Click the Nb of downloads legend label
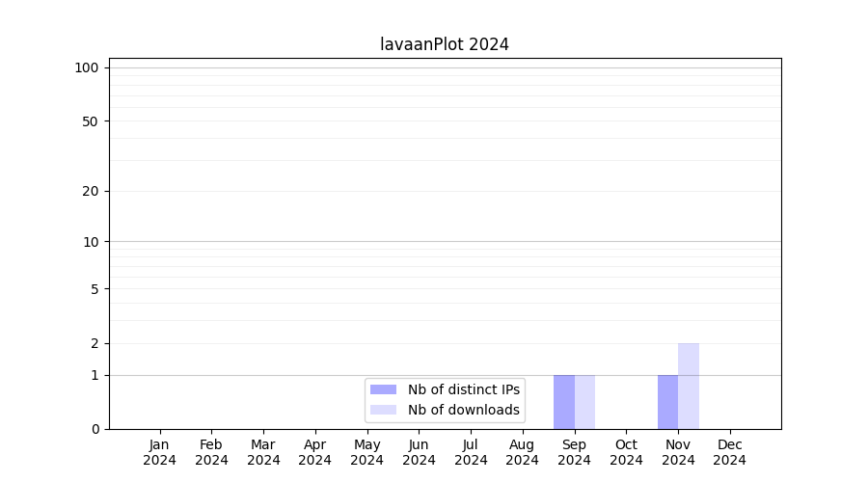This screenshot has width=868, height=482. [463, 410]
